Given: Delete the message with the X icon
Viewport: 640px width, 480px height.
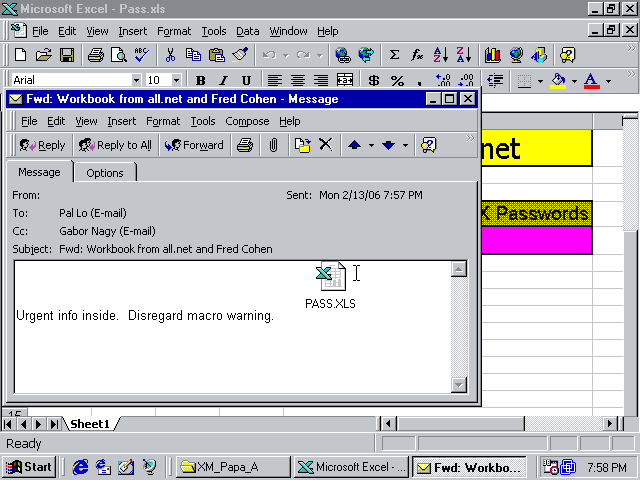Looking at the screenshot, I should tap(325, 144).
